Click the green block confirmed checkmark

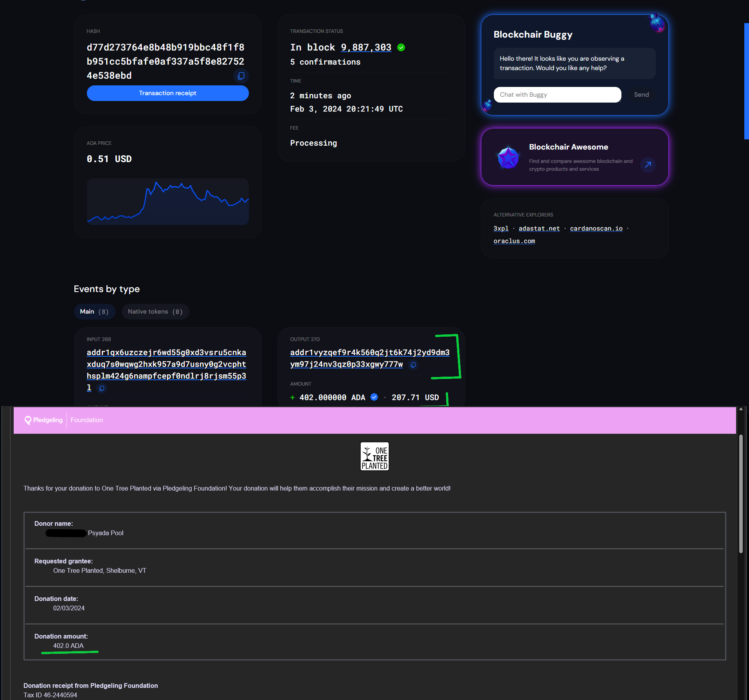(401, 47)
